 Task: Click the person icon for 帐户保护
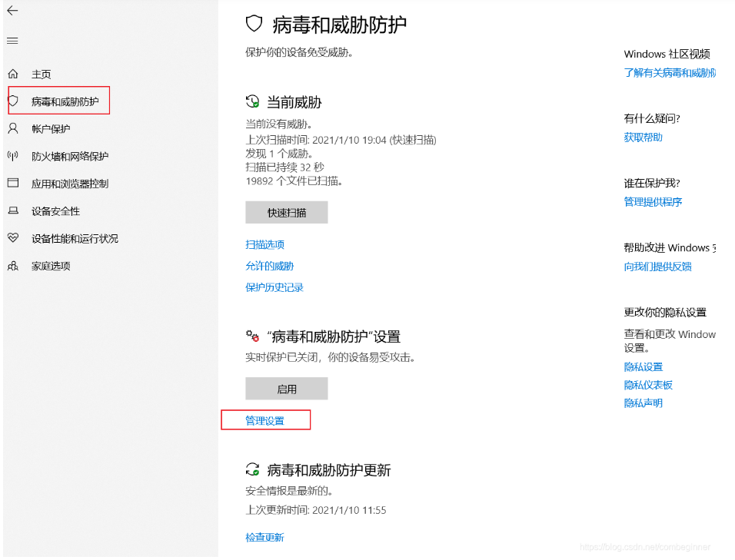[x=13, y=128]
